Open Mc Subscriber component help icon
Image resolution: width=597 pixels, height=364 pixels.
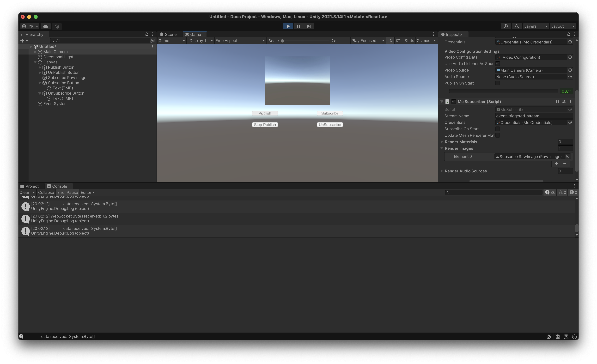pyautogui.click(x=557, y=102)
